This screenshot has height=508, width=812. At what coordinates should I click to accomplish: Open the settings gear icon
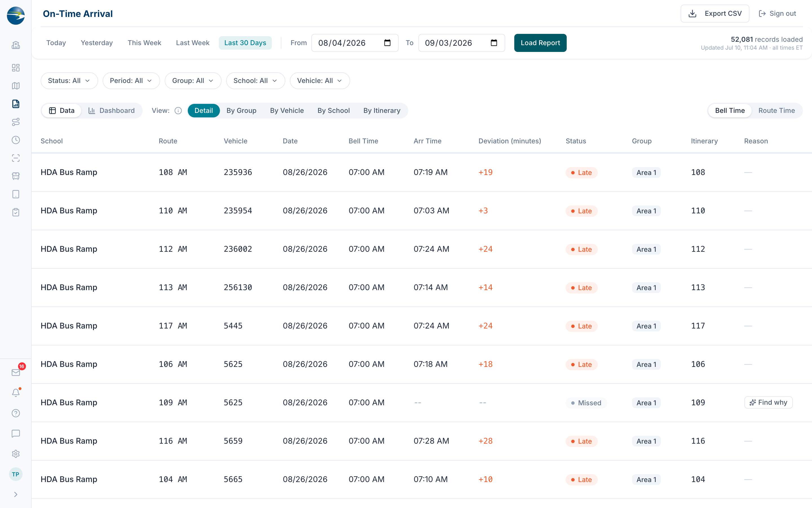tap(16, 454)
